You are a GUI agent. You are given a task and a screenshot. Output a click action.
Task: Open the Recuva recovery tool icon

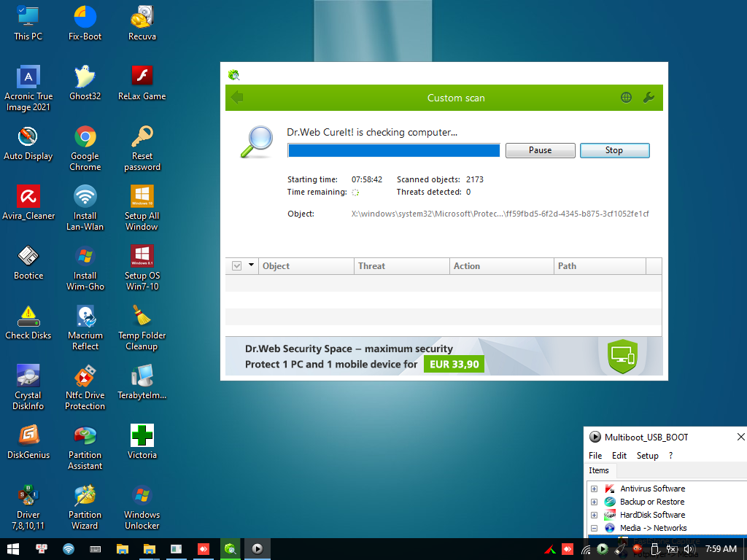point(142,23)
